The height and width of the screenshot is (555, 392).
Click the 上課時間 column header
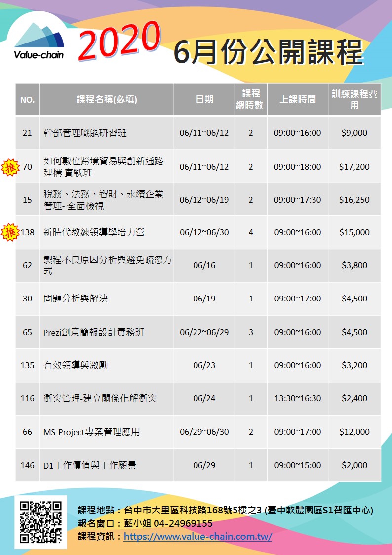[x=298, y=99]
